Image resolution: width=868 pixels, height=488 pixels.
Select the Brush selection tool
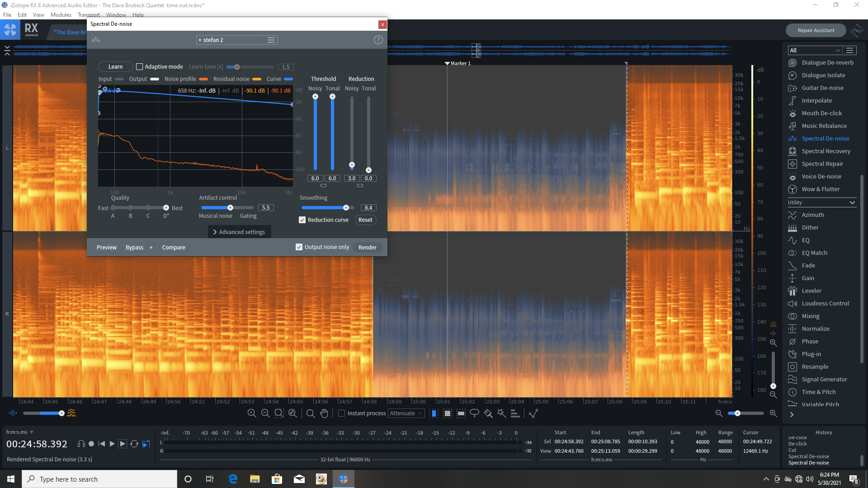pos(488,413)
